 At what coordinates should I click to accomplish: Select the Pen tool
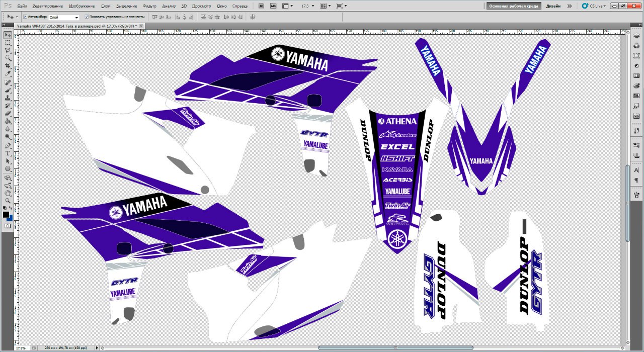tap(8, 145)
